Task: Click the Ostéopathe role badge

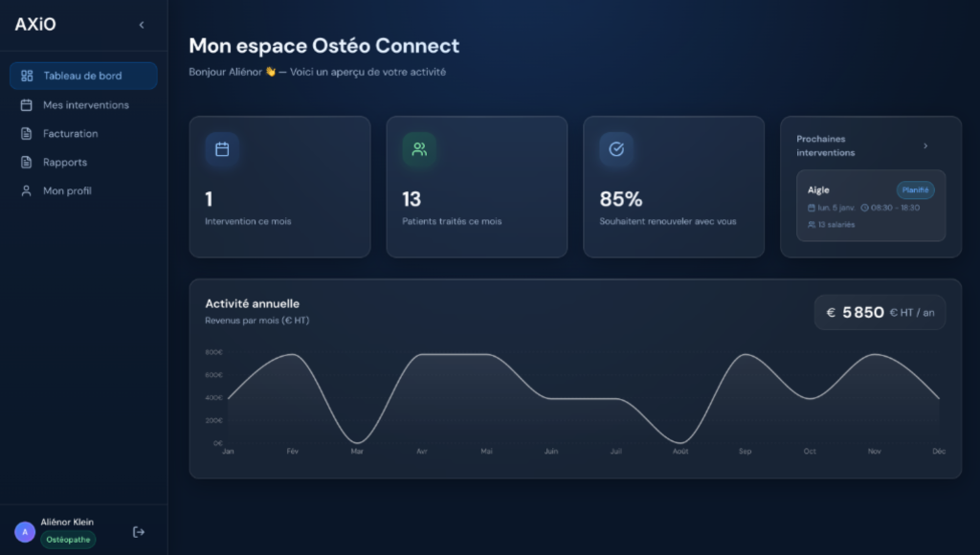Action: [68, 540]
